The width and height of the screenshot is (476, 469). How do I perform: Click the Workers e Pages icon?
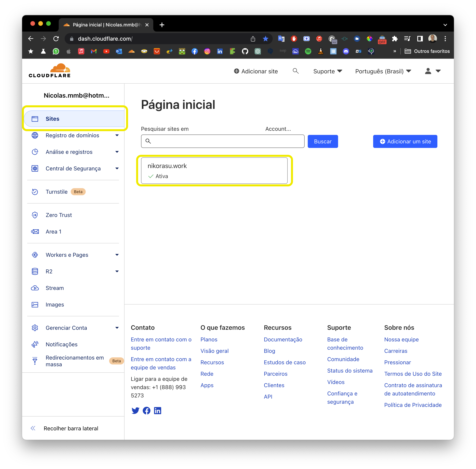[x=35, y=255]
